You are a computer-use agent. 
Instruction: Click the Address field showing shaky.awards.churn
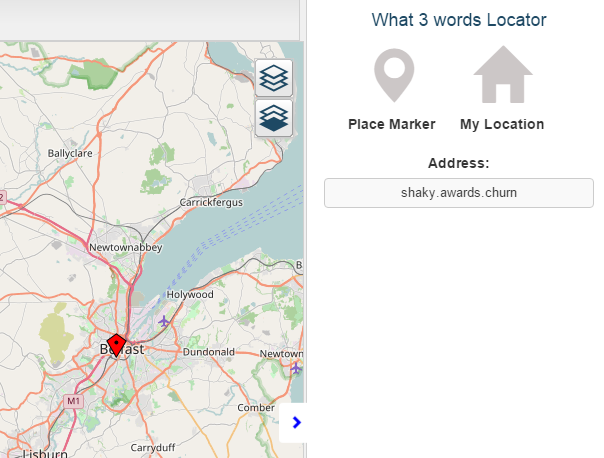pyautogui.click(x=459, y=193)
